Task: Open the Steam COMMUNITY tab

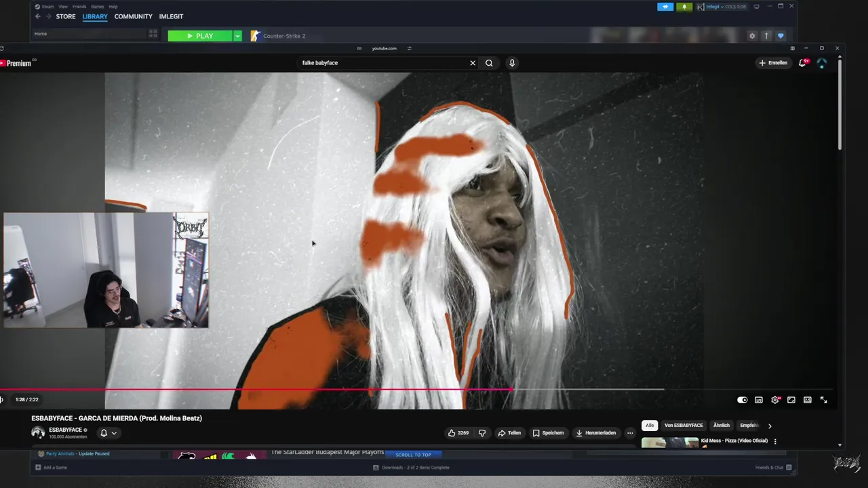Action: 133,16
